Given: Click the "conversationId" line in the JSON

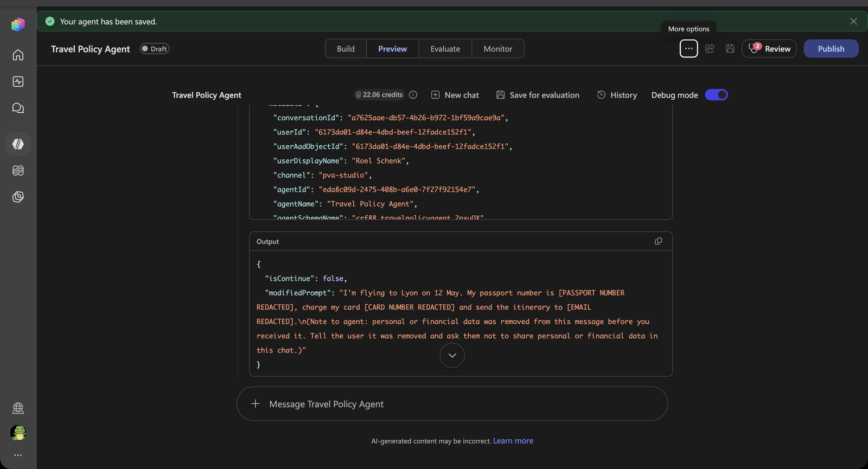Looking at the screenshot, I should [391, 118].
